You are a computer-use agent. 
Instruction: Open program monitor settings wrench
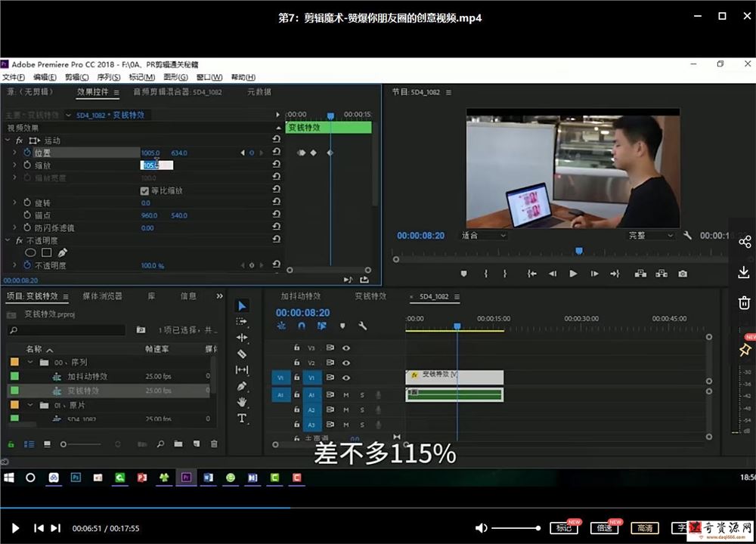(x=687, y=235)
